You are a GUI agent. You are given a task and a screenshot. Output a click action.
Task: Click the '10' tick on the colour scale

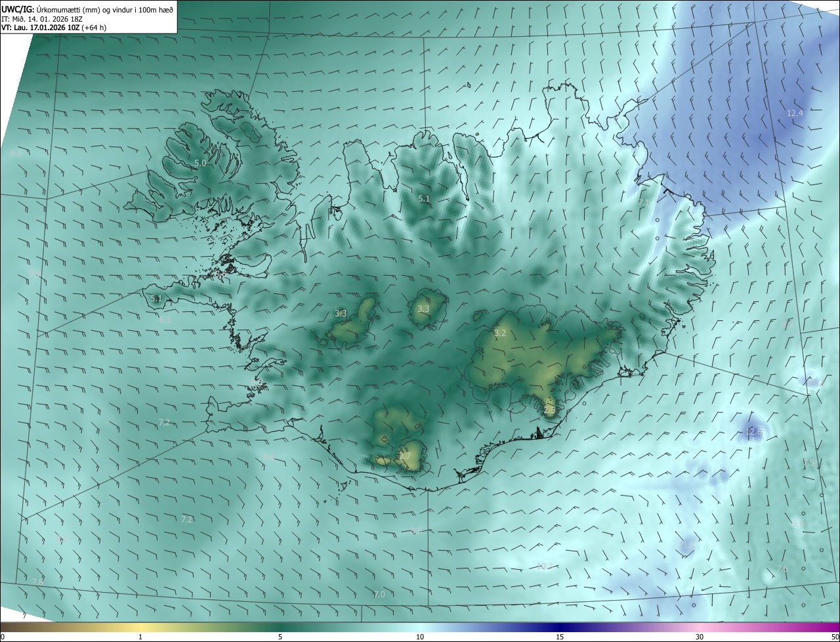pyautogui.click(x=420, y=637)
